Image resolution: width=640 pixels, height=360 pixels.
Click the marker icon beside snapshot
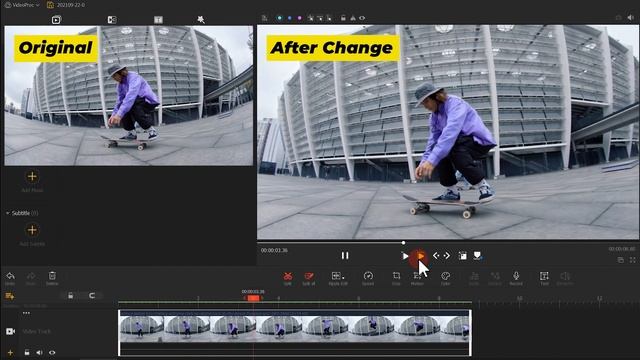pos(477,256)
